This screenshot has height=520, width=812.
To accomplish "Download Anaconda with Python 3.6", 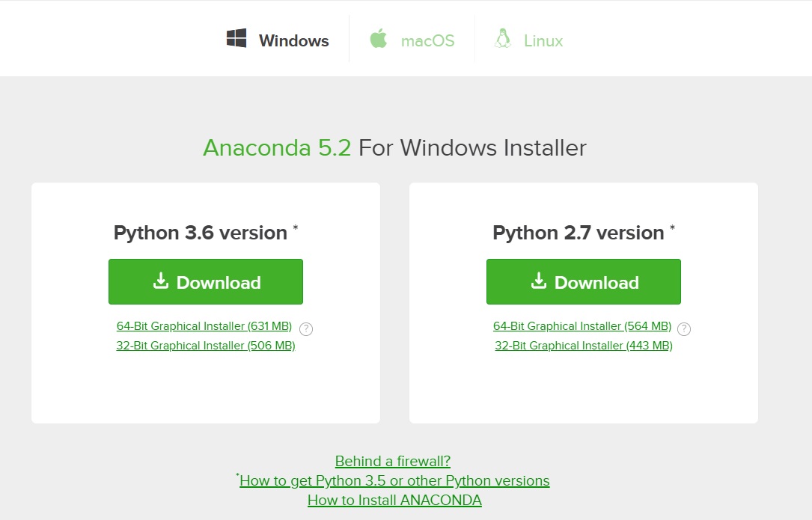I will point(205,281).
